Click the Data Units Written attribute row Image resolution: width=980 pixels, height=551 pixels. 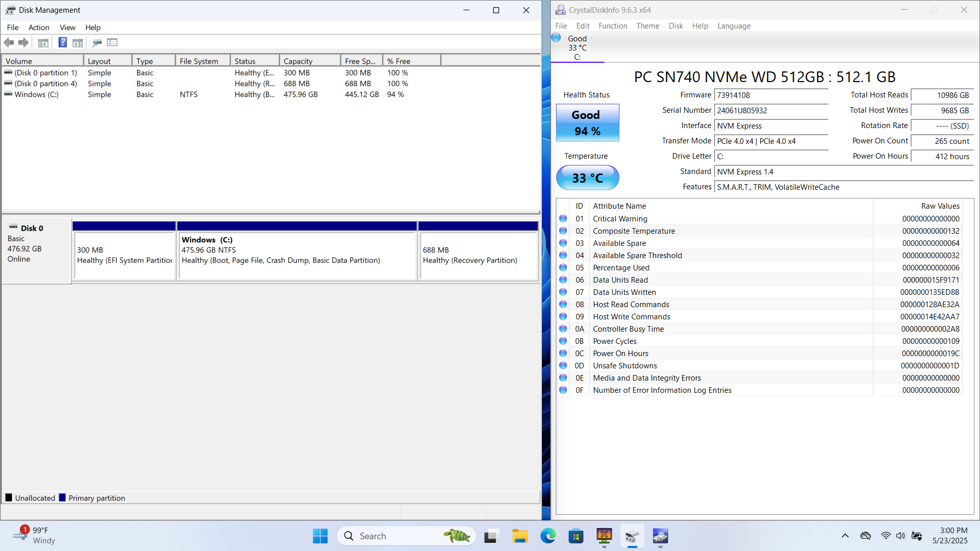coord(759,292)
